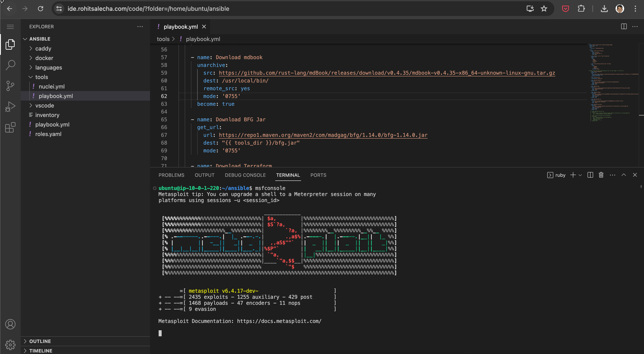The height and width of the screenshot is (354, 644).
Task: Switch to the PROBLEMS tab
Action: pyautogui.click(x=171, y=175)
